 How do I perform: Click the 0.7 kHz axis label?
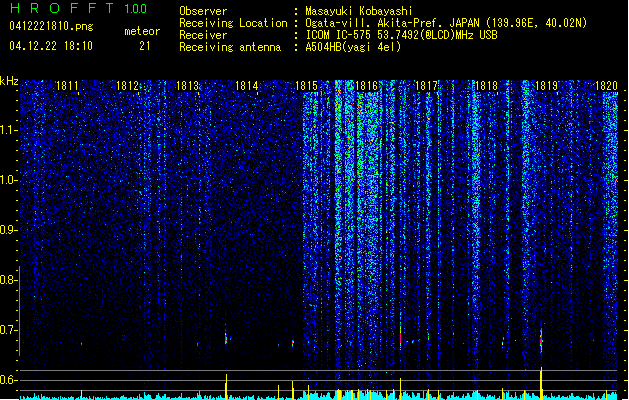pyautogui.click(x=8, y=330)
